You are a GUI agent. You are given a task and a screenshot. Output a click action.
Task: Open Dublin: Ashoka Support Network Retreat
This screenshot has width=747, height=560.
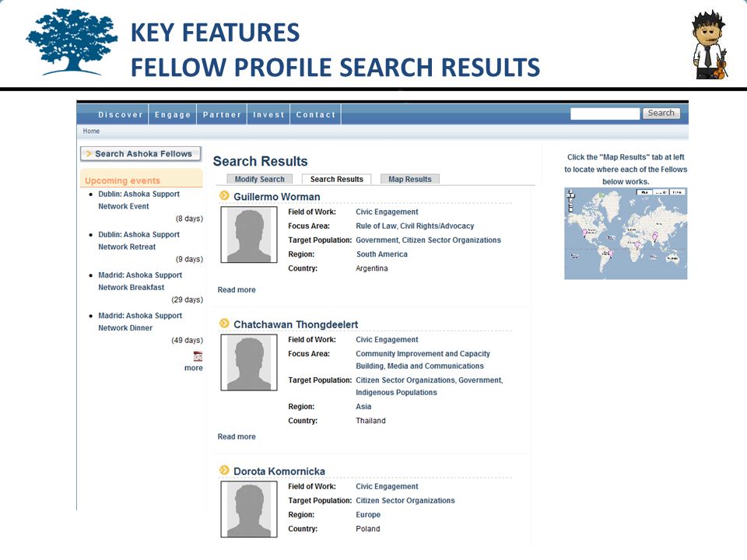click(x=139, y=240)
